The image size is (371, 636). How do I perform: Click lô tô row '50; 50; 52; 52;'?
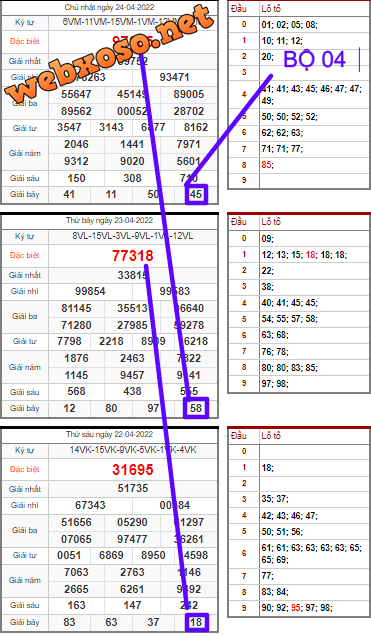pyautogui.click(x=290, y=117)
